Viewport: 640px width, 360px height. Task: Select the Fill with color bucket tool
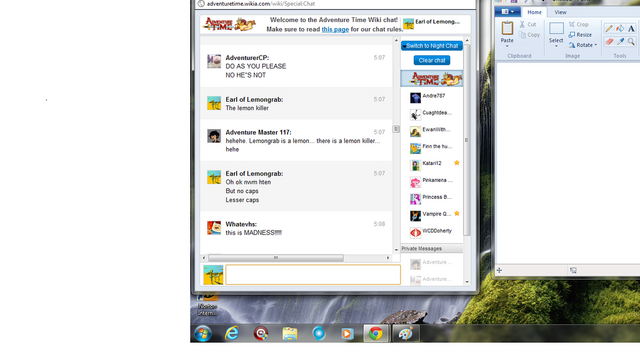tap(620, 28)
